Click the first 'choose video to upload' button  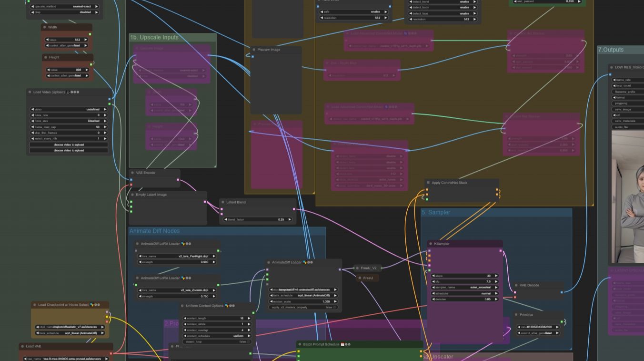(x=69, y=144)
